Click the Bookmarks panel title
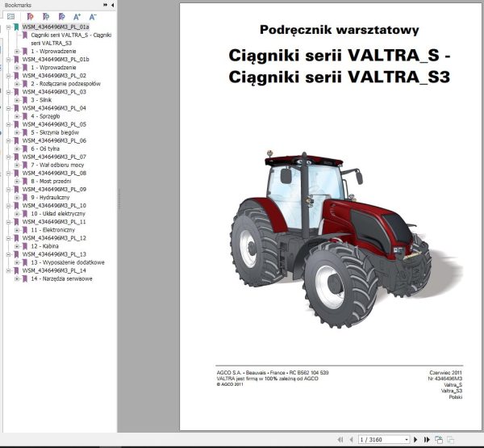The width and height of the screenshot is (484, 448). click(x=19, y=6)
